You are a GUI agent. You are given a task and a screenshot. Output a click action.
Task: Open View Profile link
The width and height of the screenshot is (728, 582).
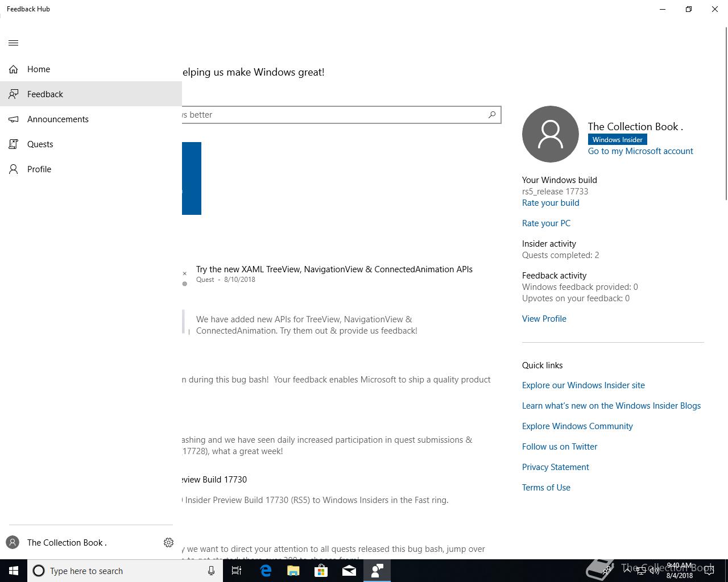coord(544,319)
